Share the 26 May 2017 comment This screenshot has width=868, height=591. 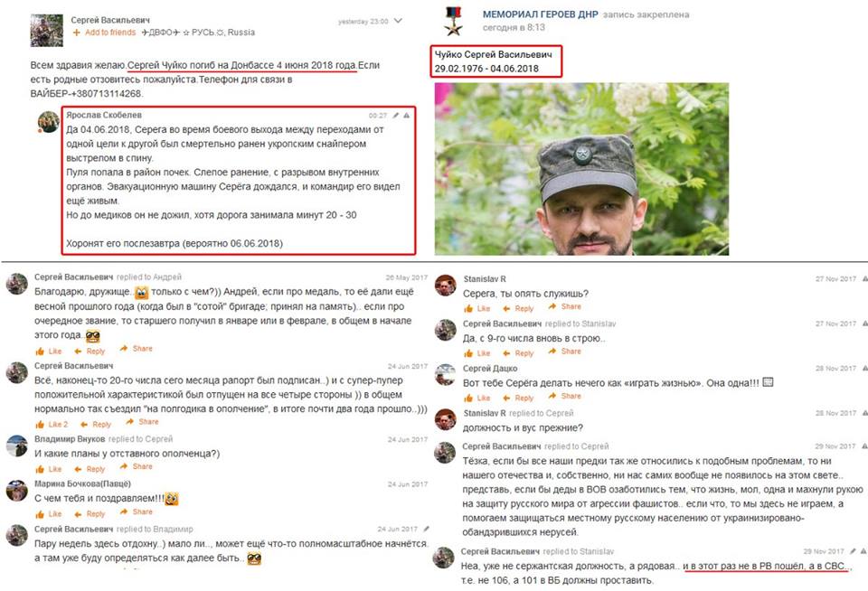pos(137,349)
